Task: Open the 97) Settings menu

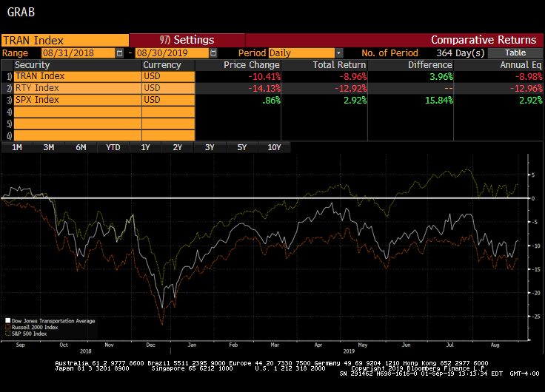Action: [x=187, y=40]
